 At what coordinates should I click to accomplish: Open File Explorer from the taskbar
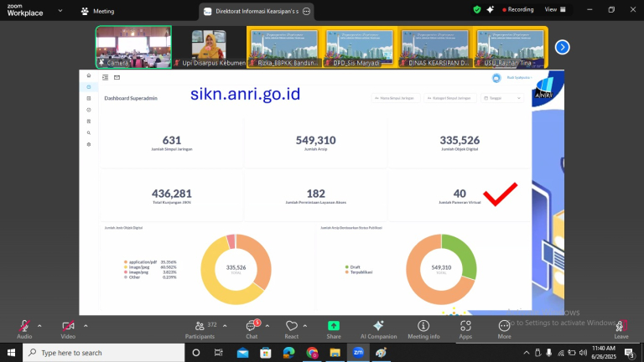[x=335, y=353]
